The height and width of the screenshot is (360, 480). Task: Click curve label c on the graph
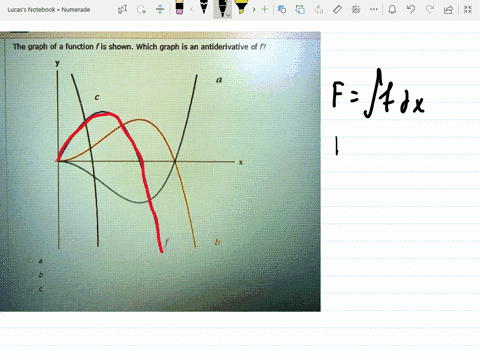tap(97, 97)
